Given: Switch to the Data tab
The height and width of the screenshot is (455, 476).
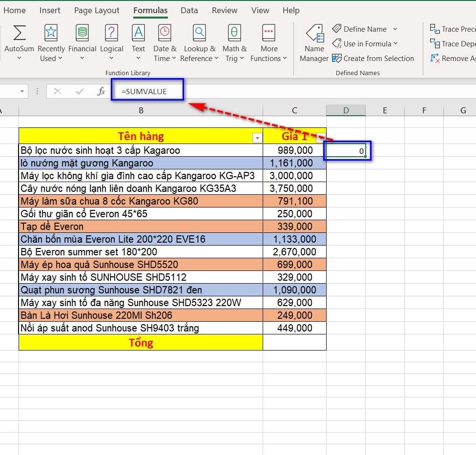Looking at the screenshot, I should click(x=189, y=10).
